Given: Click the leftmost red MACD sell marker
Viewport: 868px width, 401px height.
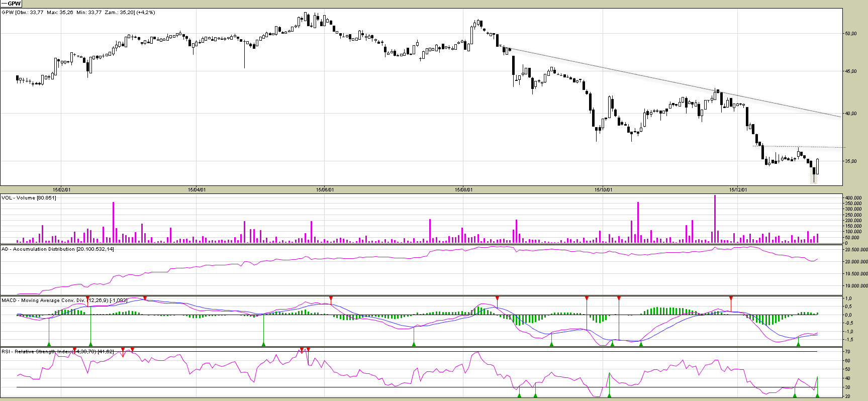Looking at the screenshot, I should pos(88,298).
